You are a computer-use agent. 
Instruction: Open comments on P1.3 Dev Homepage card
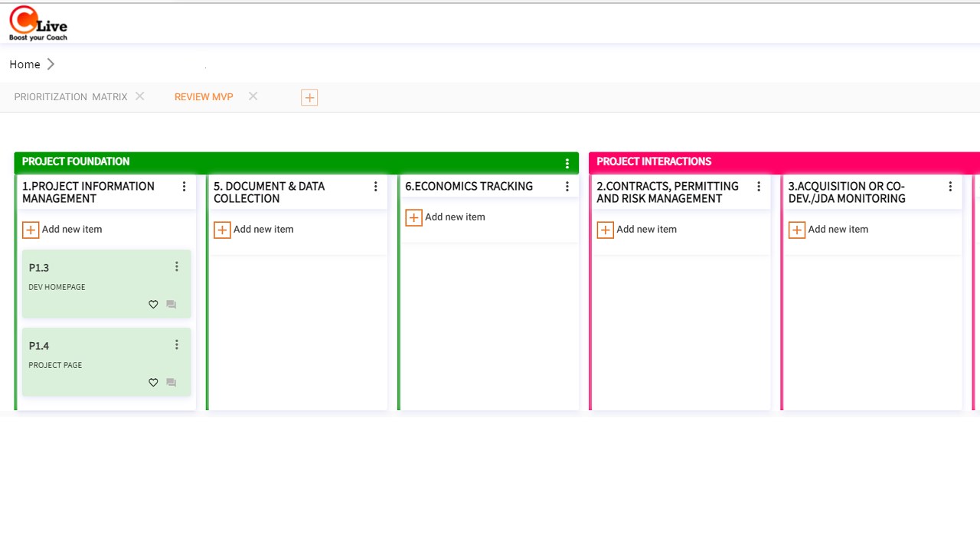(x=171, y=305)
